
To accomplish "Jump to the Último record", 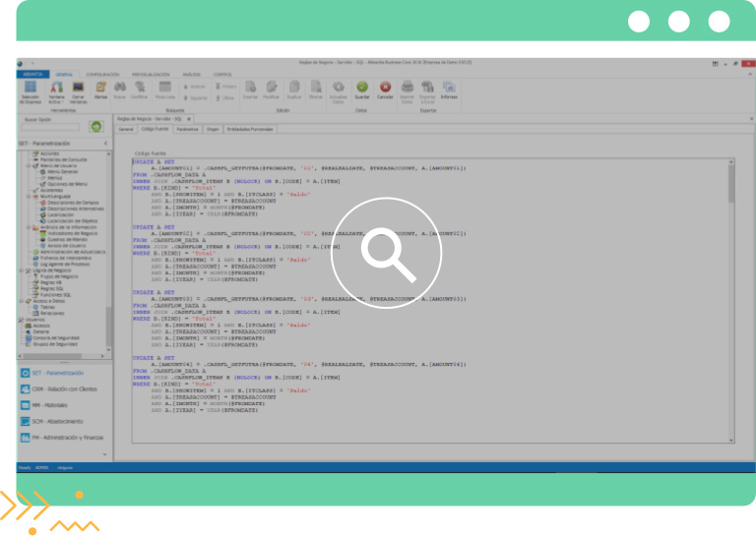I will [x=224, y=97].
